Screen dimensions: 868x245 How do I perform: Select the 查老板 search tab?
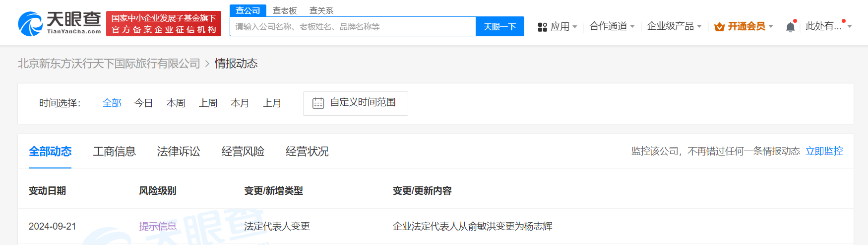click(x=285, y=10)
